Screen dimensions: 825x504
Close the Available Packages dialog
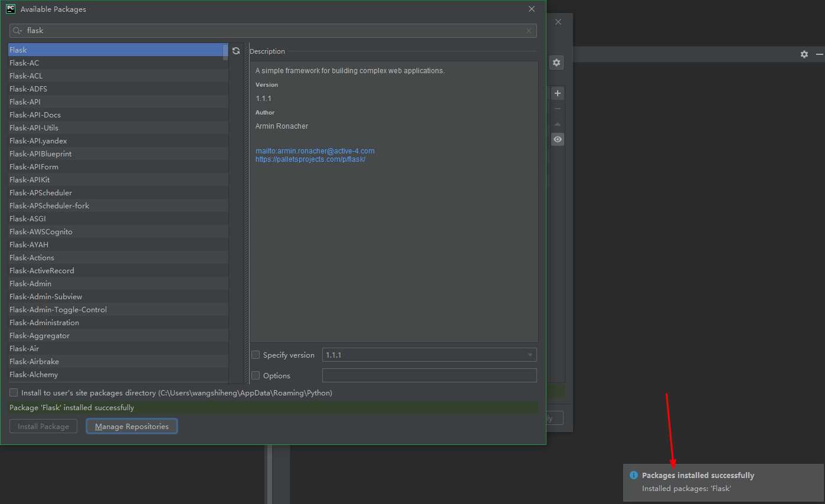pyautogui.click(x=532, y=9)
